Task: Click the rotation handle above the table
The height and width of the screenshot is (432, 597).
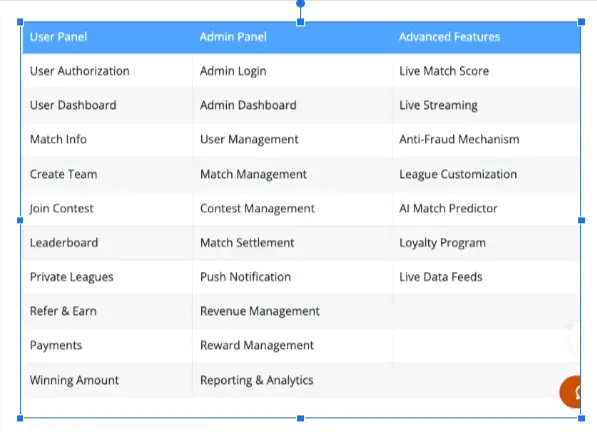Action: tap(300, 3)
